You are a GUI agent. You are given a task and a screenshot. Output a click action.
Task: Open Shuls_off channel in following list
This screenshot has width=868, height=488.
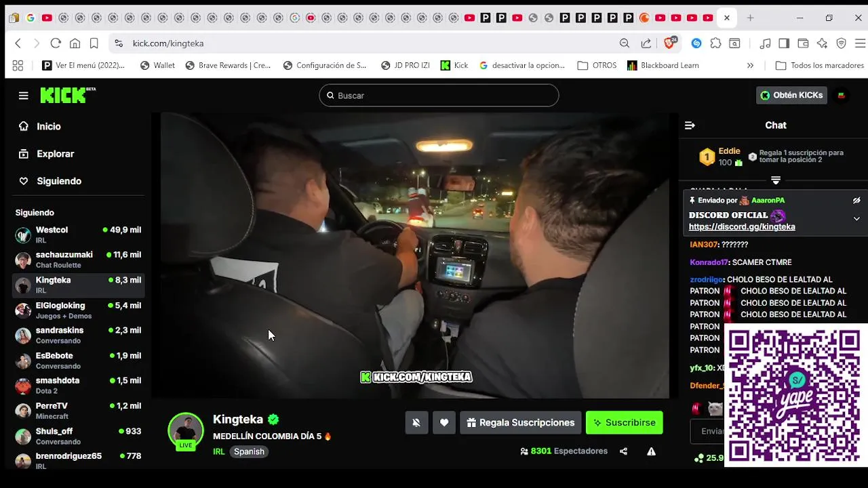pyautogui.click(x=78, y=436)
